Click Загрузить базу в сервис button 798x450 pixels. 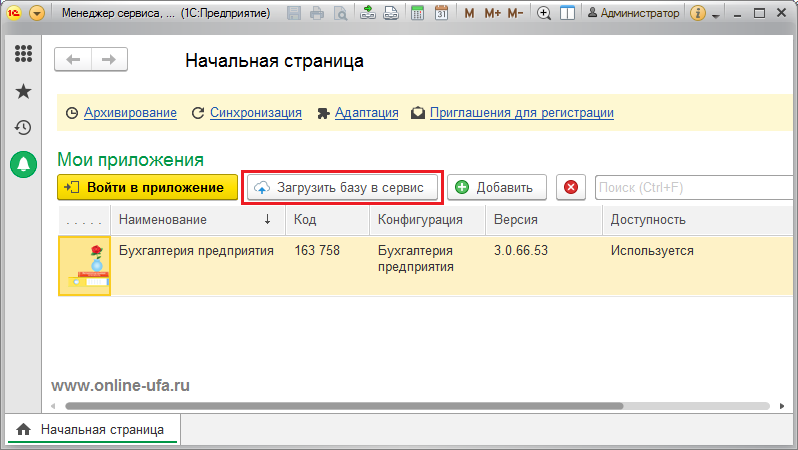tap(343, 187)
